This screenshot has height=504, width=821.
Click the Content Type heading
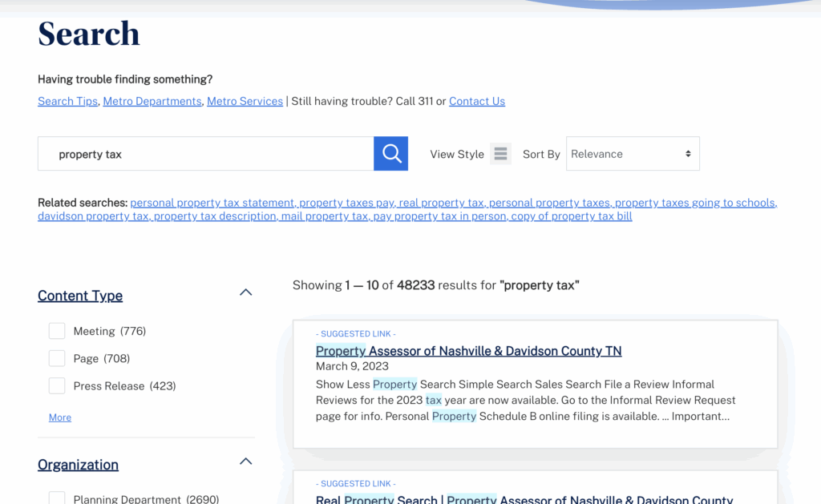[x=80, y=296]
